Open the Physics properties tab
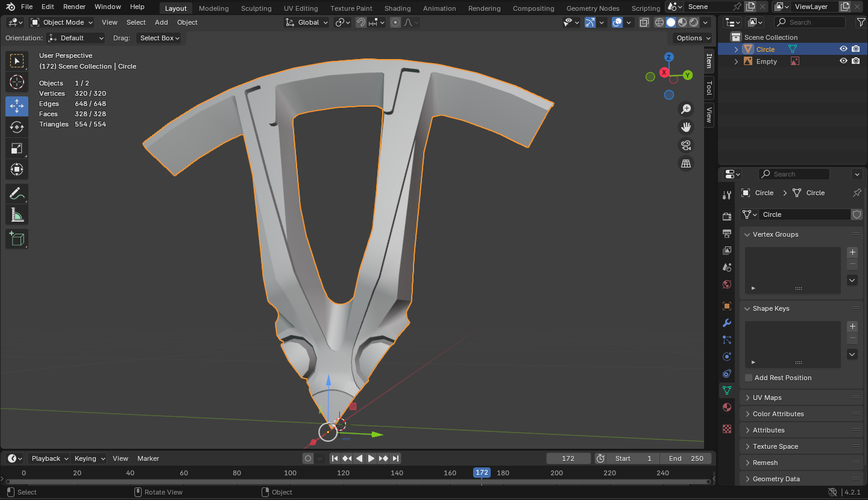Image resolution: width=868 pixels, height=500 pixels. pyautogui.click(x=727, y=357)
